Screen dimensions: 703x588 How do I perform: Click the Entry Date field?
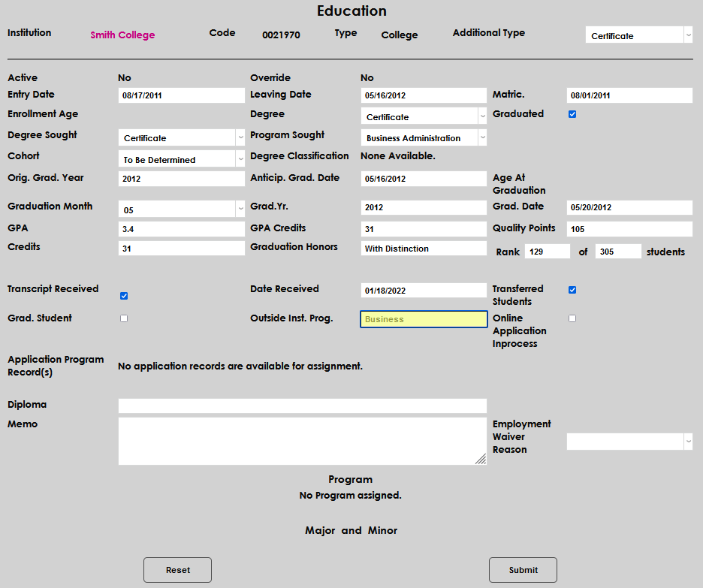click(x=181, y=95)
